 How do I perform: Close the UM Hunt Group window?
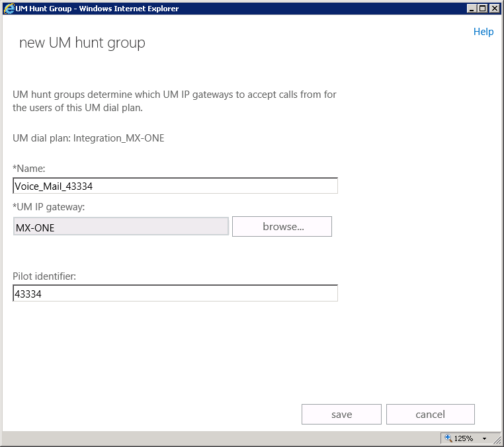click(x=494, y=9)
